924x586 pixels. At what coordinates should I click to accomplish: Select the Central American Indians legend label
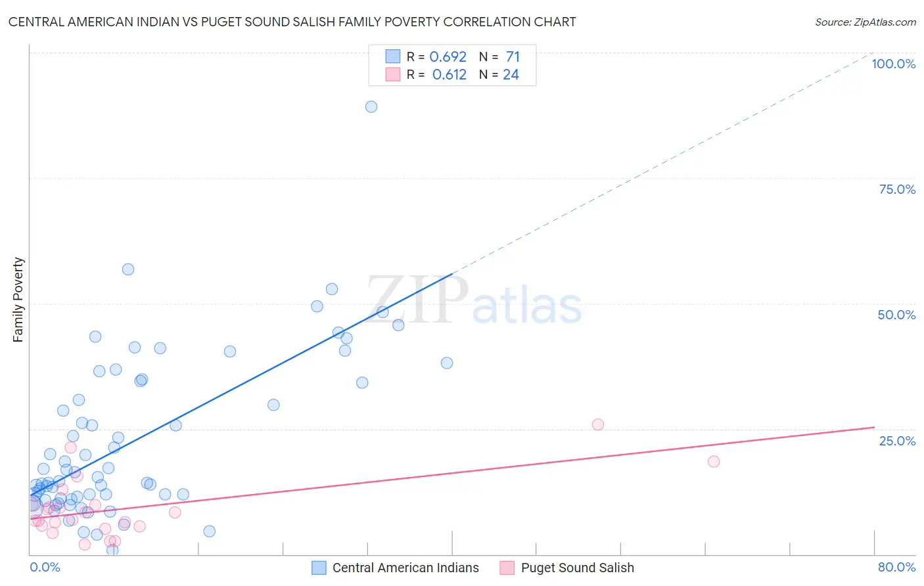(x=405, y=568)
